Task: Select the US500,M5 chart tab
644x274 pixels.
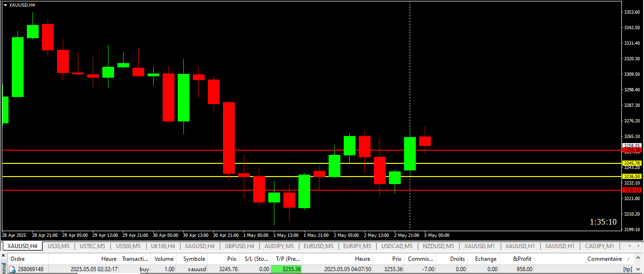Action: point(128,246)
